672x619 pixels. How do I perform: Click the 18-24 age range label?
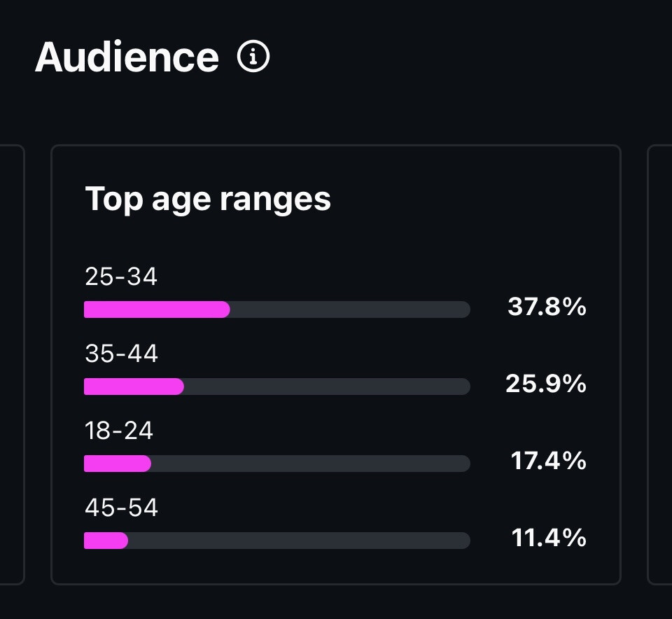pos(119,431)
